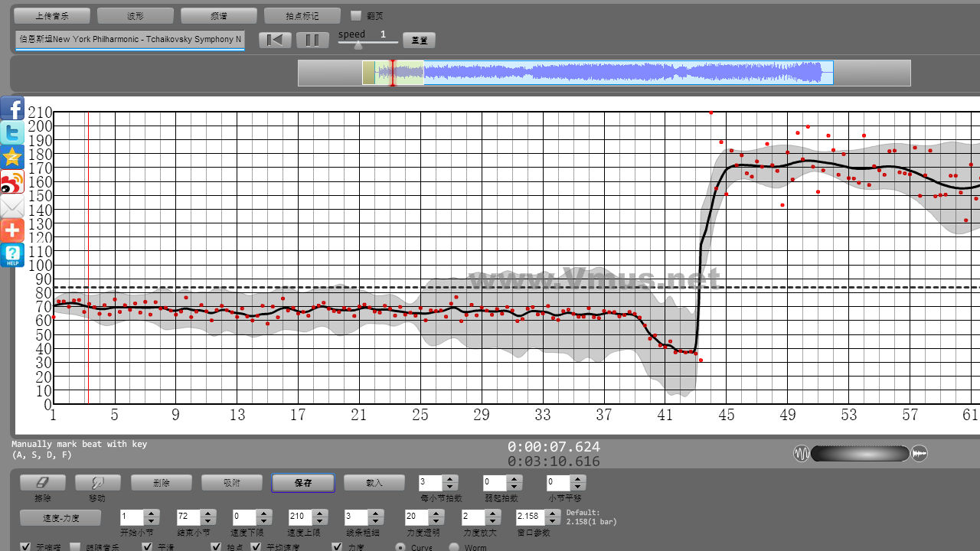980x551 pixels.
Task: Share via the Weibo icon
Action: pyautogui.click(x=12, y=182)
